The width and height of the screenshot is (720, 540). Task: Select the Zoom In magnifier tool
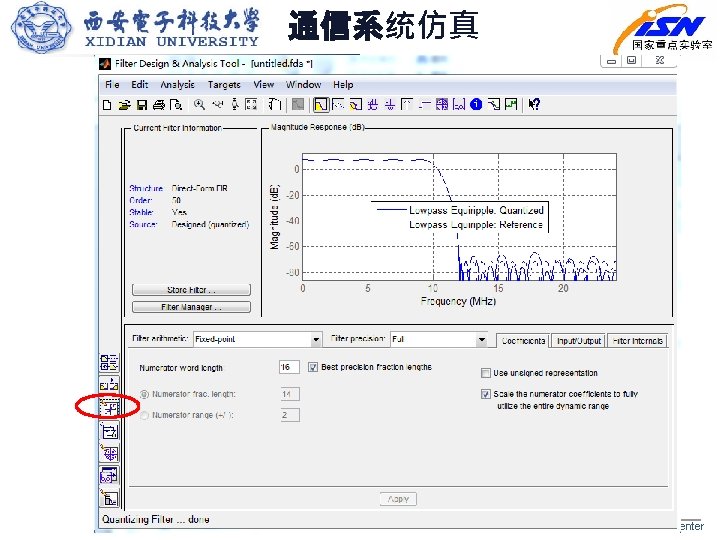pyautogui.click(x=199, y=105)
